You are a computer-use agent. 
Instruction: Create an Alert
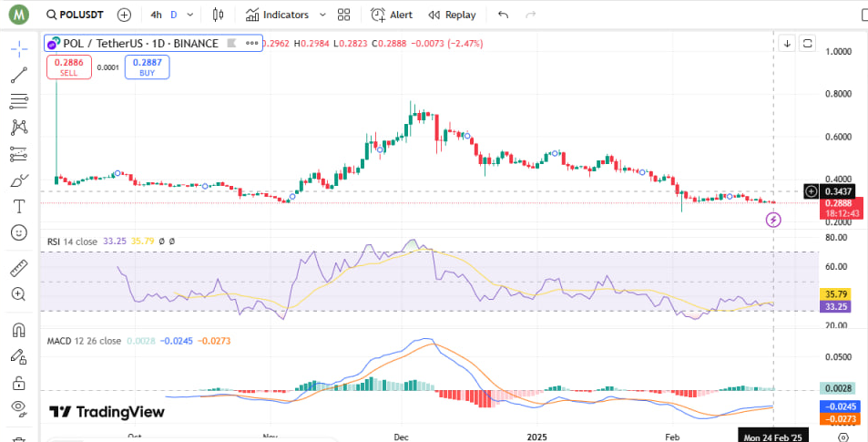[392, 15]
